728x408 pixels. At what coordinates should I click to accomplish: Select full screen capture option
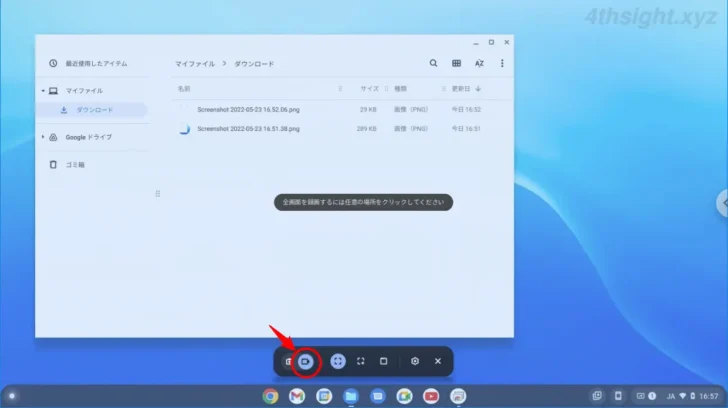pos(338,361)
